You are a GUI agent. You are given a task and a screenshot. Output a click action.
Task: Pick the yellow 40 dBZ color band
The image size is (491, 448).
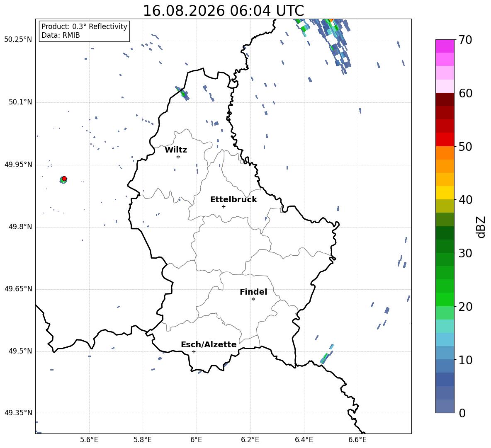tap(445, 193)
